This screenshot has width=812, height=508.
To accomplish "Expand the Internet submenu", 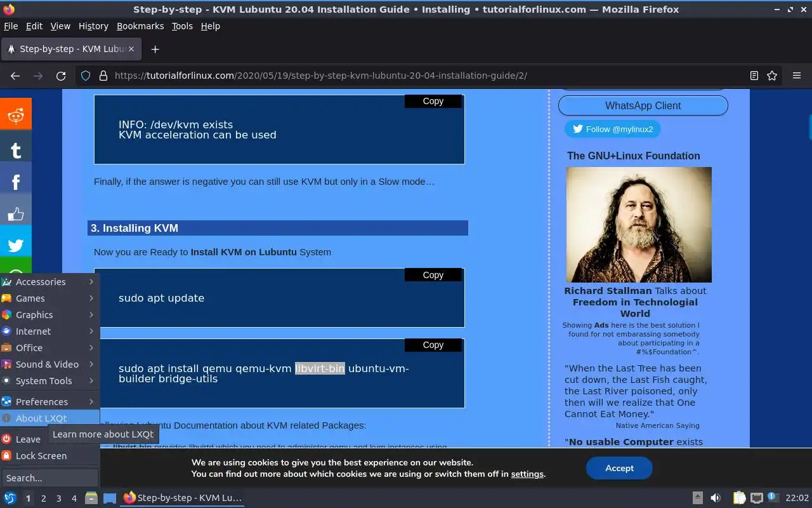I will (49, 331).
